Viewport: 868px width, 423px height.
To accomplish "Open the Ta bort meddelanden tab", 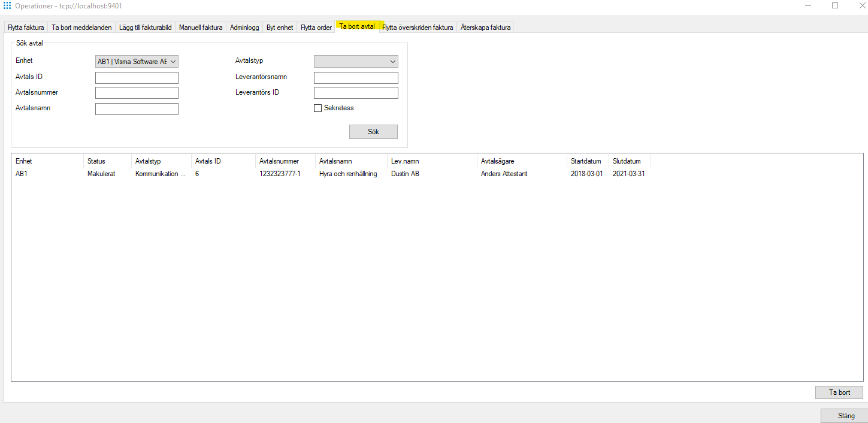I will click(x=81, y=27).
